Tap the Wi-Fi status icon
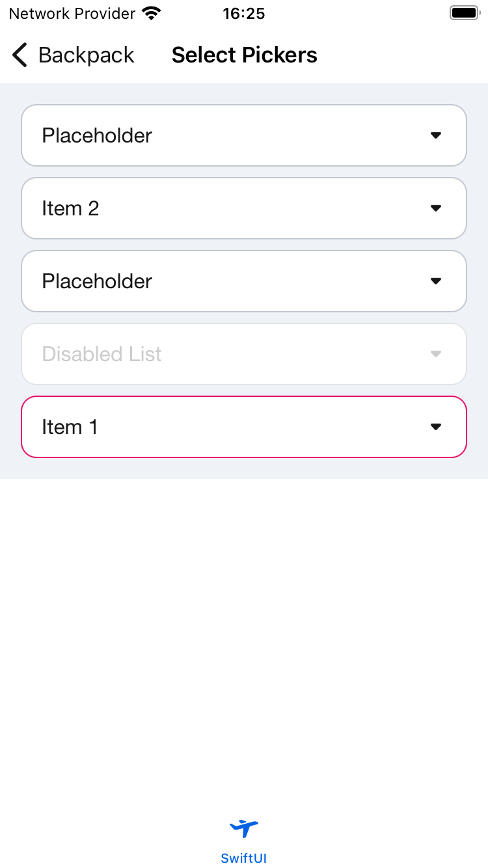Screen dimensions: 488x868 [152, 13]
